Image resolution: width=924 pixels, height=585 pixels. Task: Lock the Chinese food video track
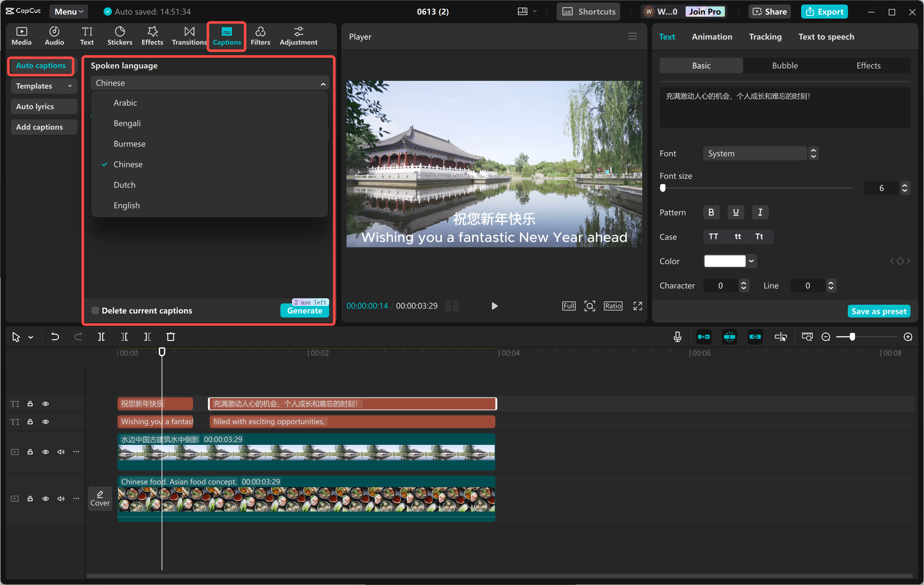pos(30,499)
